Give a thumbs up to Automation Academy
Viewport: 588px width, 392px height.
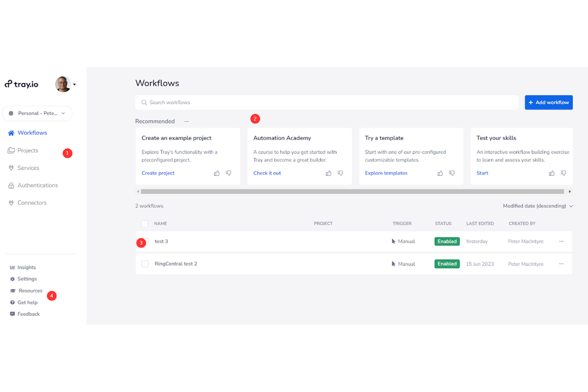(x=328, y=173)
